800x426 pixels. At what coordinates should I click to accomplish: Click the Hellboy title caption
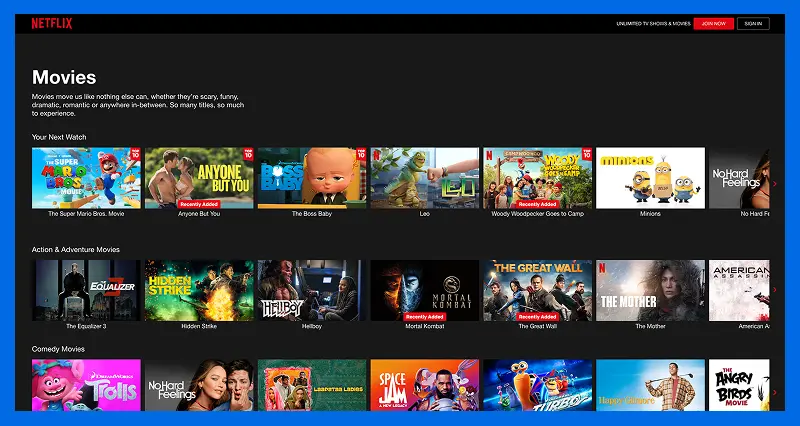click(312, 326)
